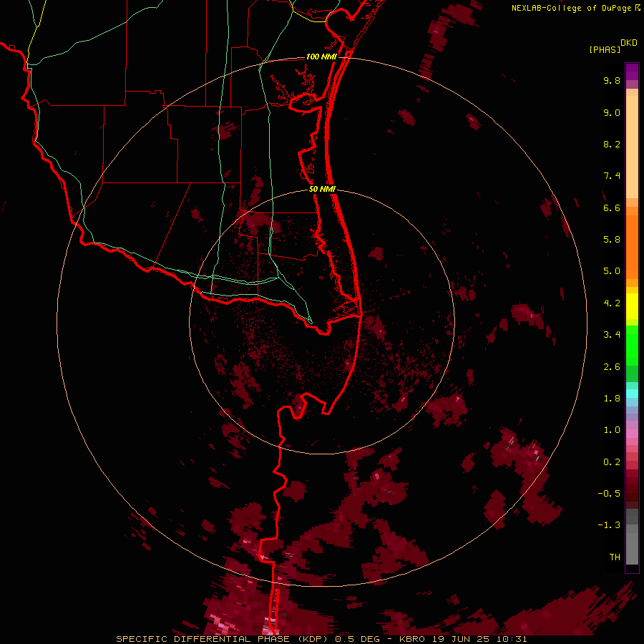
Task: Click the 3.4 value on the scale
Action: click(x=612, y=335)
